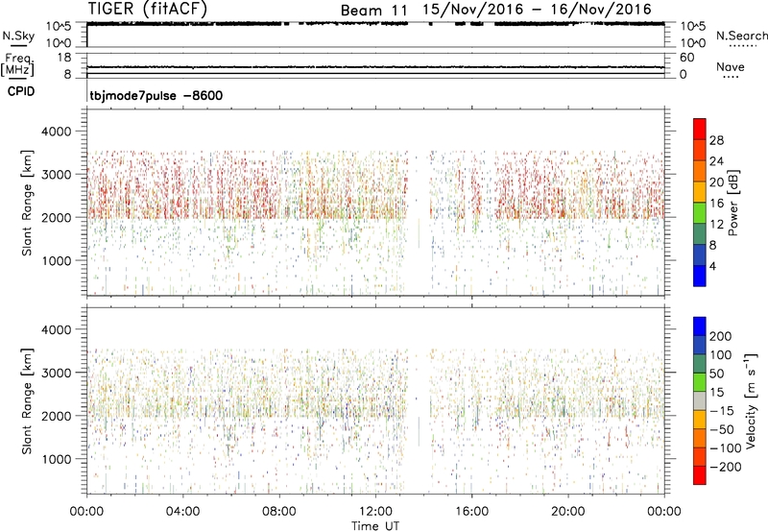This screenshot has width=768, height=532.
Task: Pick the grey -15 to 15 Velocity segment
Action: [700, 401]
